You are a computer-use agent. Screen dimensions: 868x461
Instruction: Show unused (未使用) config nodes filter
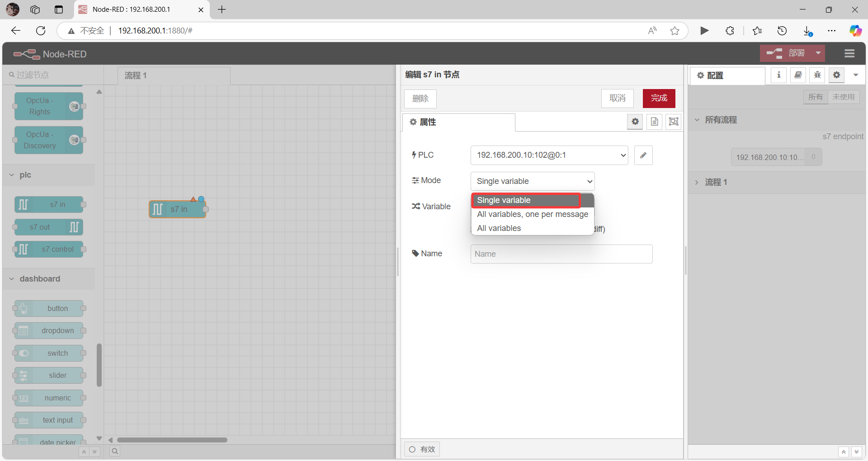[x=844, y=97]
